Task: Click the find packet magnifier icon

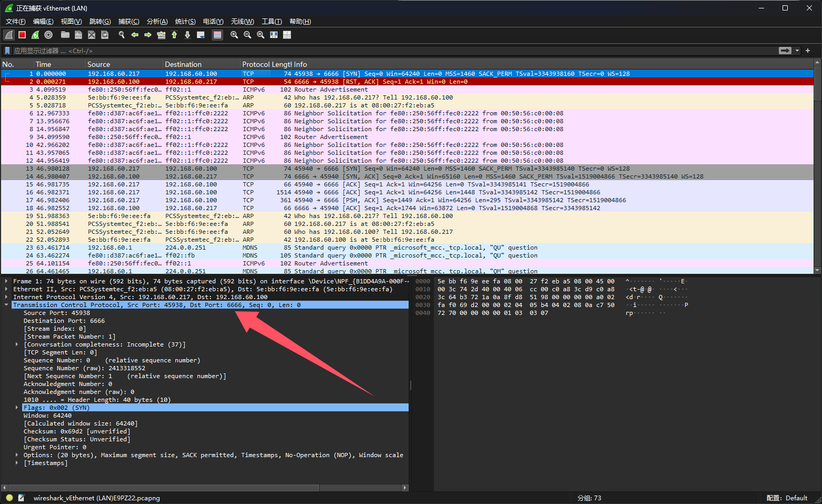Action: tap(122, 35)
